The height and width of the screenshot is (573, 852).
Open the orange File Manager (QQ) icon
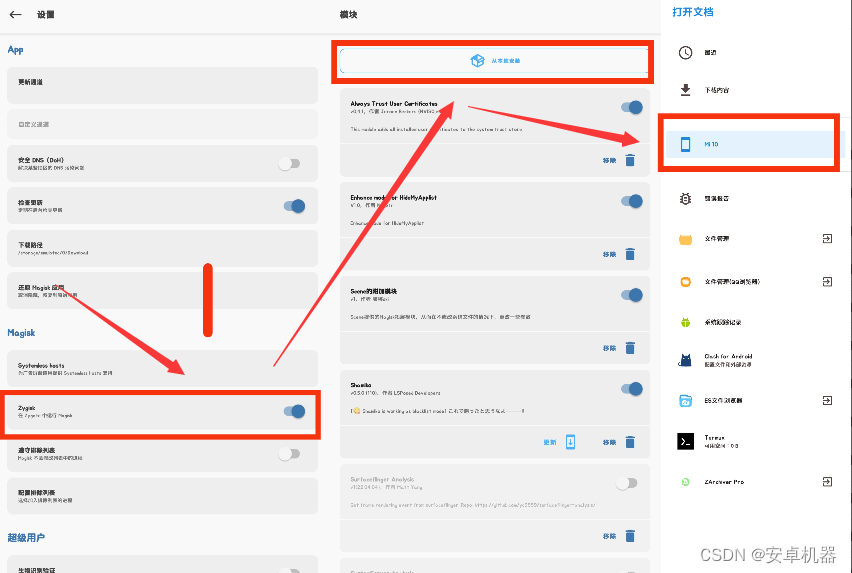685,282
